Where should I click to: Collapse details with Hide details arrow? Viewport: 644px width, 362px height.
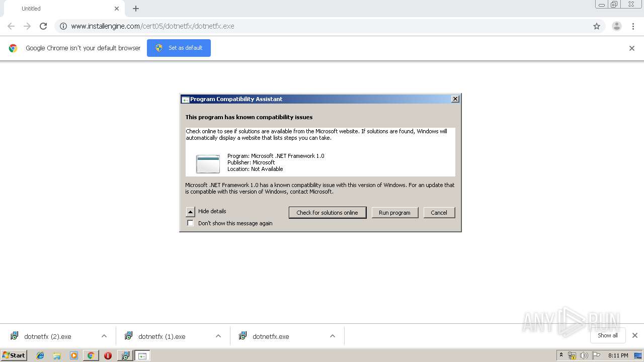(190, 212)
